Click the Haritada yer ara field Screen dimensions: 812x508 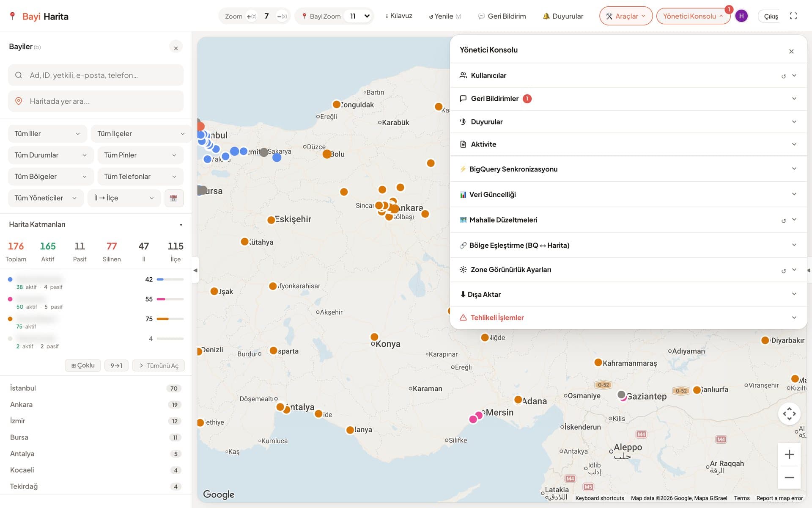click(96, 101)
